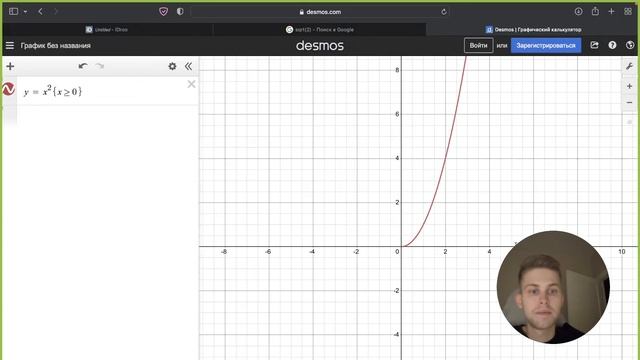Image resolution: width=640 pixels, height=360 pixels.
Task: Reload the desmos.com page
Action: coord(444,12)
